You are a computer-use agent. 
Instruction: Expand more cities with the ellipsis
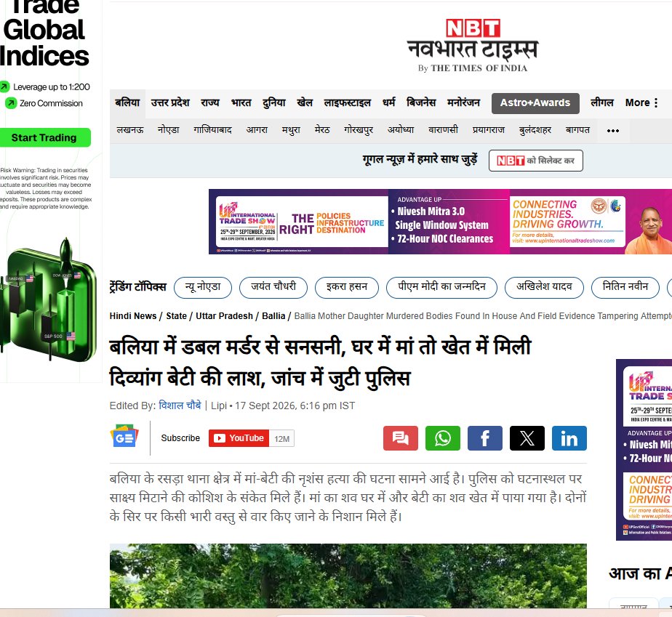coord(613,131)
